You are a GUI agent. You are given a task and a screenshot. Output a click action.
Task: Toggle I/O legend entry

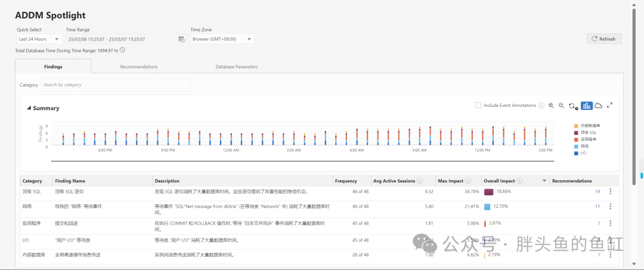(580, 153)
